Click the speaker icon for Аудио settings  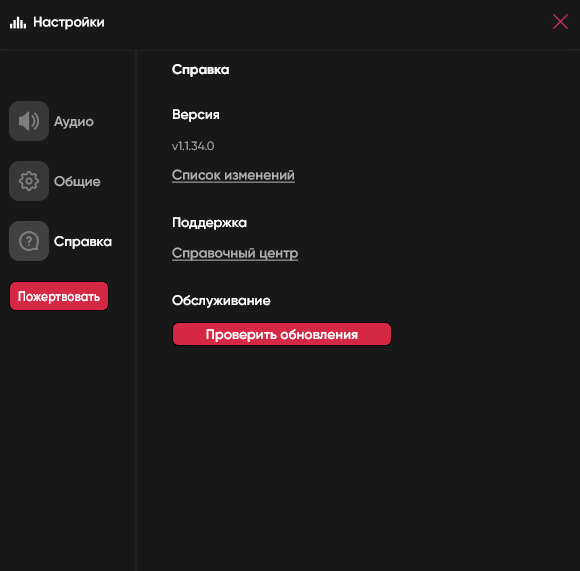pos(29,121)
